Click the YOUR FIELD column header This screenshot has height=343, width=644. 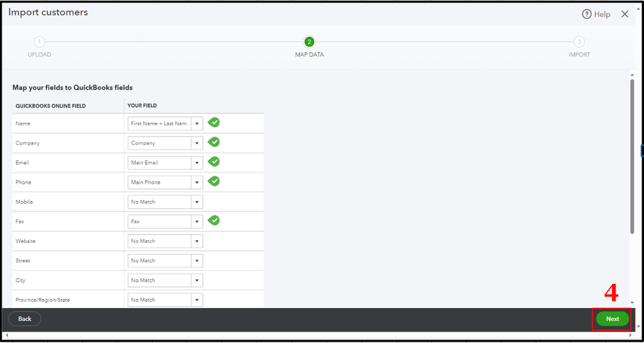click(x=142, y=106)
